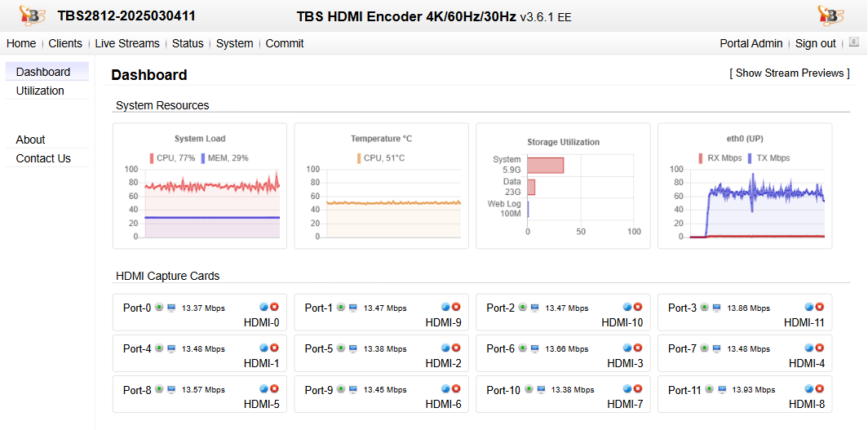Click the blue globe icon on Port-3
Screen dimensions: 868x430
point(808,307)
